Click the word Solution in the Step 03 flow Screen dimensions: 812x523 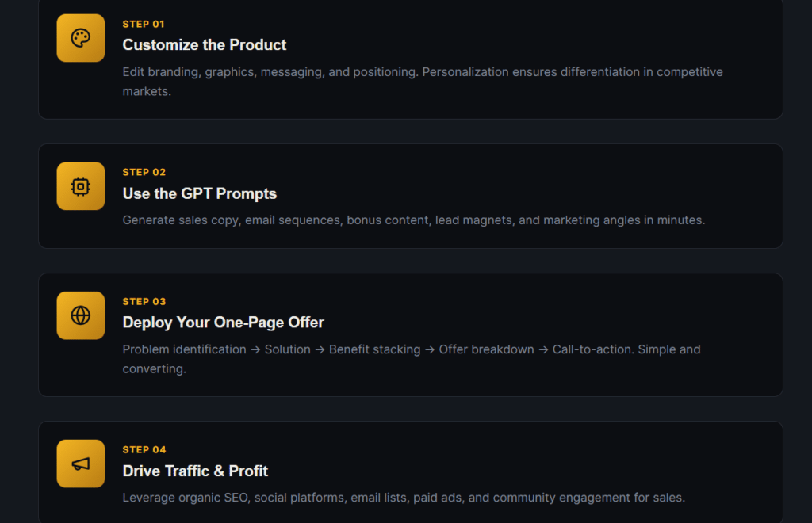[288, 349]
